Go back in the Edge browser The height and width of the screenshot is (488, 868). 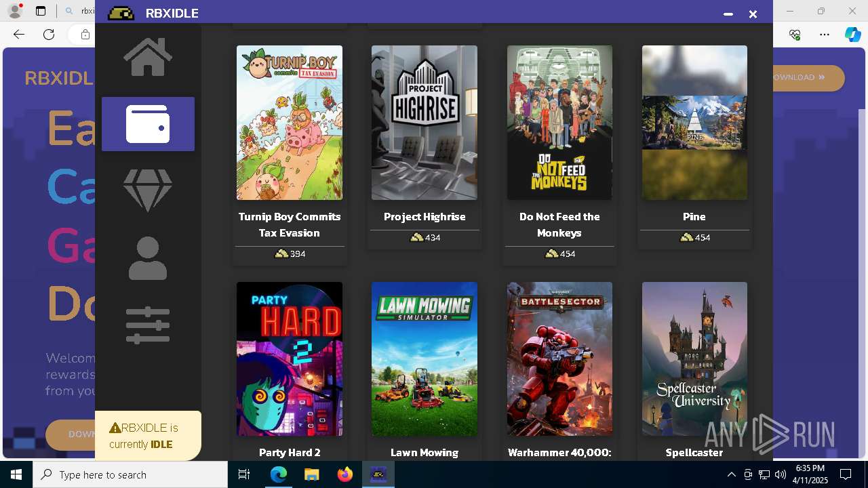click(19, 35)
